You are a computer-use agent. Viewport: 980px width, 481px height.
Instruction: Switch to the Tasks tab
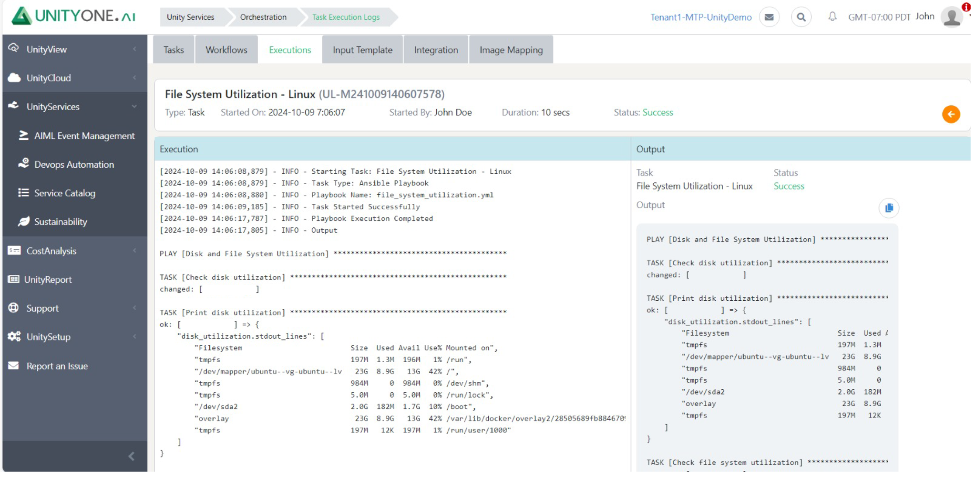coord(173,50)
